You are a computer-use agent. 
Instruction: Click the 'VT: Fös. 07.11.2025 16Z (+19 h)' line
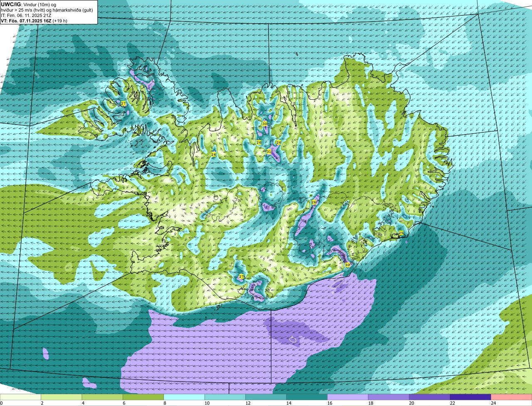[x=34, y=21]
